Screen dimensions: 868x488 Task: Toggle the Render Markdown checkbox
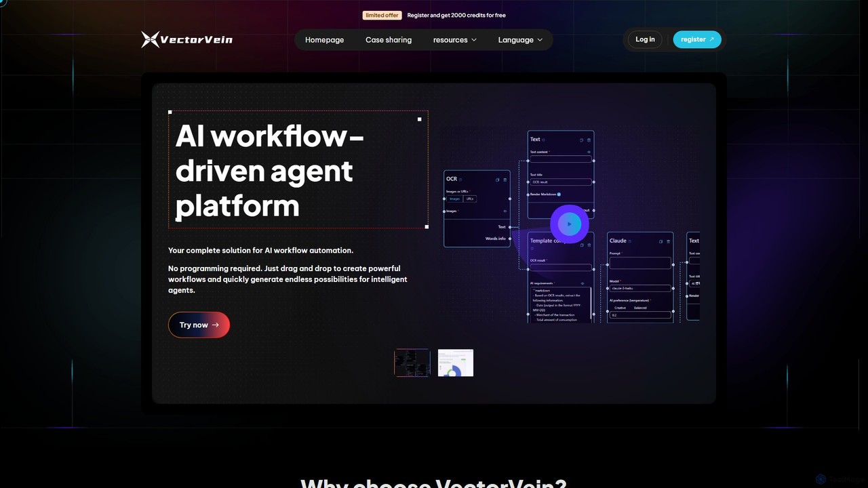click(x=559, y=195)
